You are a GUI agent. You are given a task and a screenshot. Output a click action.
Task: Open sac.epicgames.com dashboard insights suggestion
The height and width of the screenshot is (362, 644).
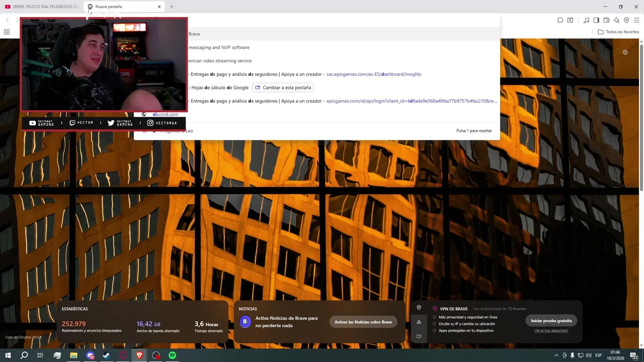pos(317,74)
